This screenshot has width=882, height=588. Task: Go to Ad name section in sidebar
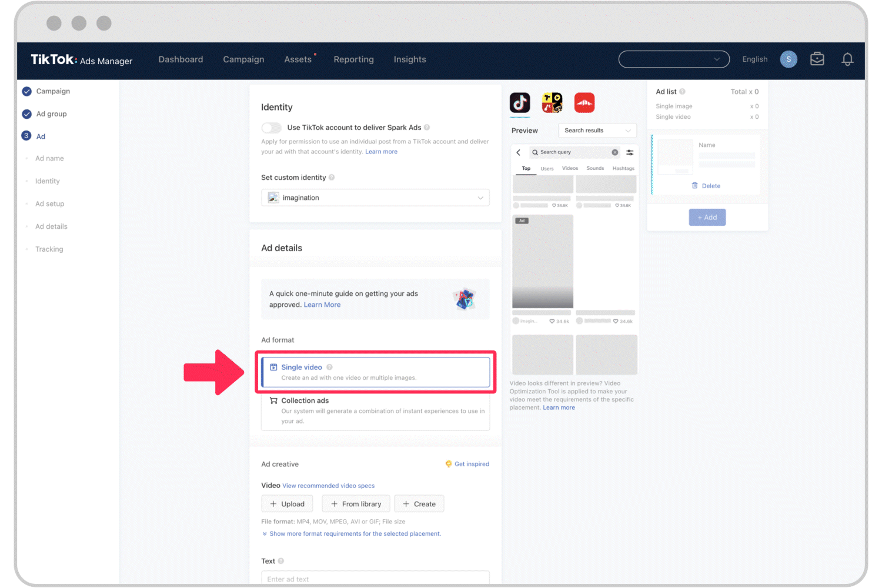[49, 158]
